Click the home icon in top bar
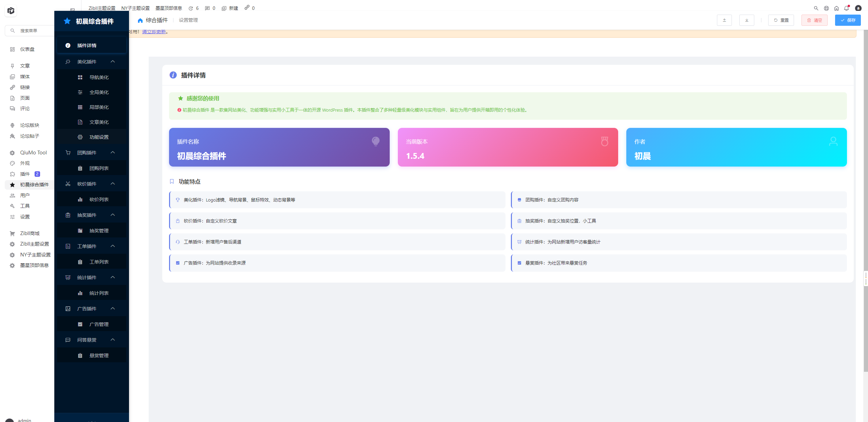 836,8
